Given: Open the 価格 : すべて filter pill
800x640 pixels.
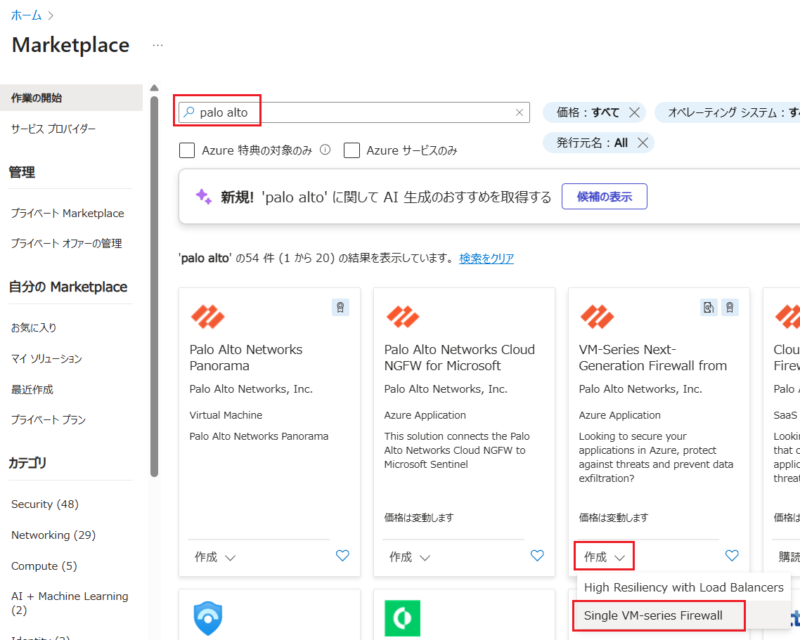Looking at the screenshot, I should coord(588,112).
